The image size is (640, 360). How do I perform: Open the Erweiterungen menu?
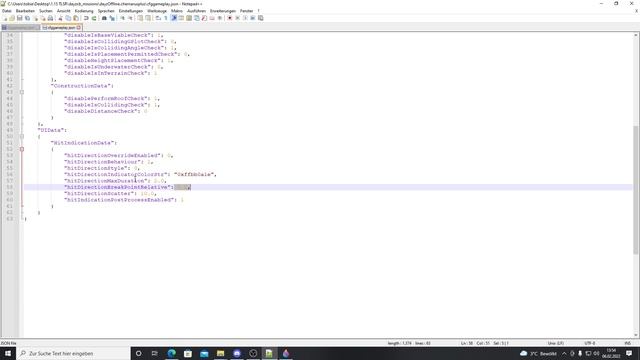[x=223, y=11]
